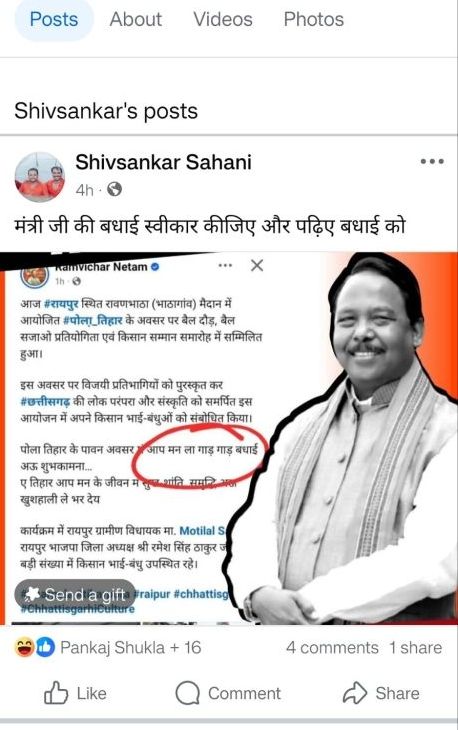Click the Share arrow icon

point(355,693)
